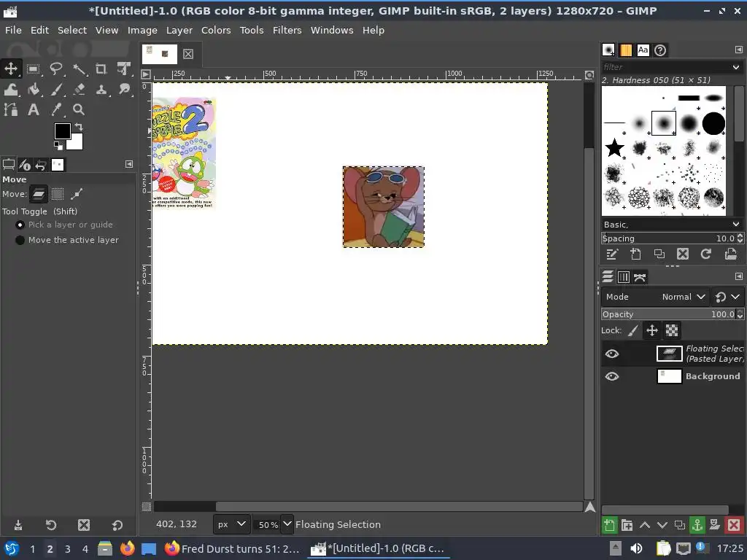Select the Free Select lasso tool
747x560 pixels.
56,69
